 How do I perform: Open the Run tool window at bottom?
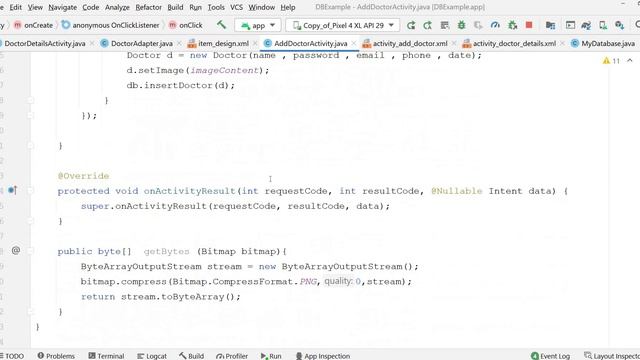tap(271, 356)
